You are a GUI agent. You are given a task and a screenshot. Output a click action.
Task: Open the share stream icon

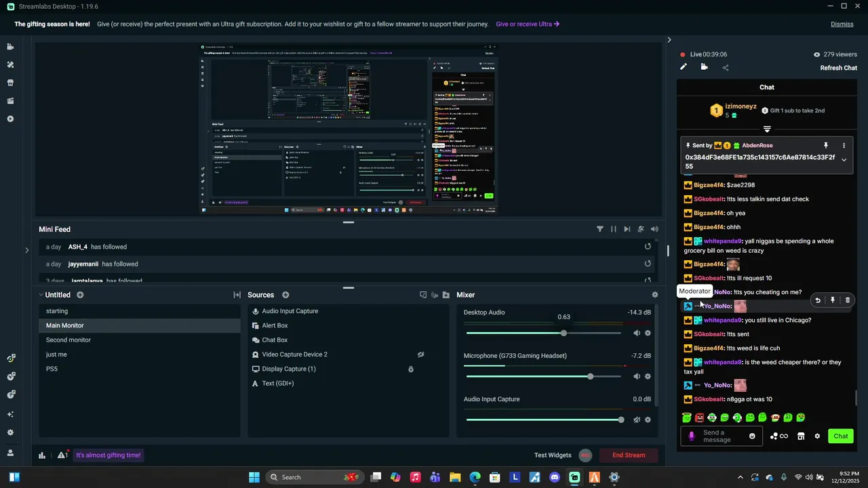(726, 67)
